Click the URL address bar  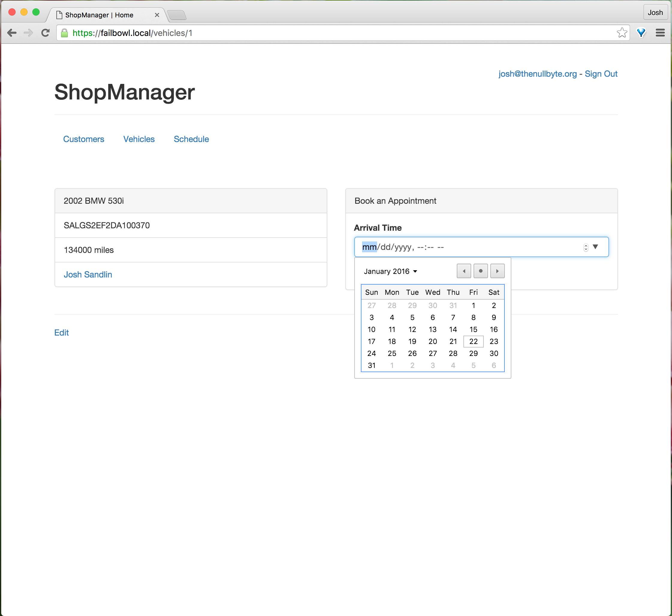coord(334,33)
